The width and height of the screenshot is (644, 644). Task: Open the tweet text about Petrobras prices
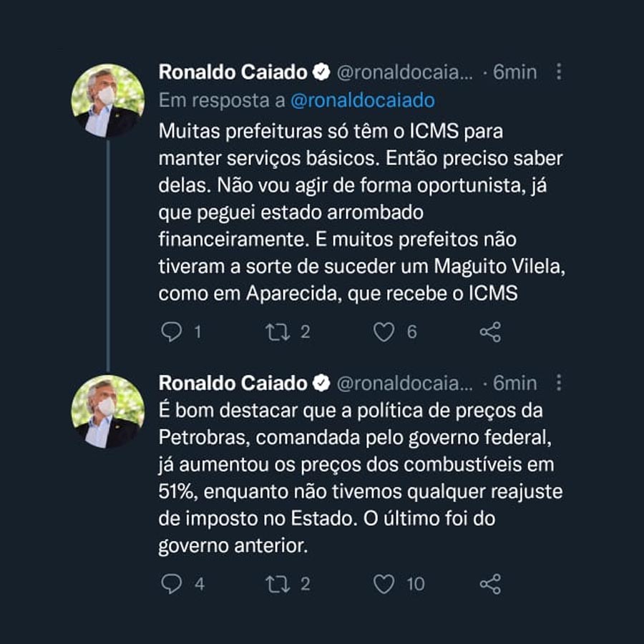pyautogui.click(x=358, y=479)
